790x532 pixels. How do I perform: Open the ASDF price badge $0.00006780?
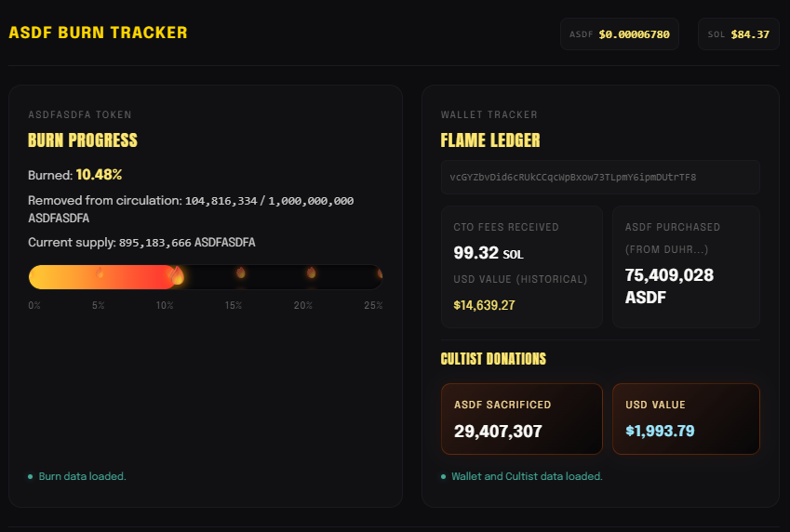(619, 34)
